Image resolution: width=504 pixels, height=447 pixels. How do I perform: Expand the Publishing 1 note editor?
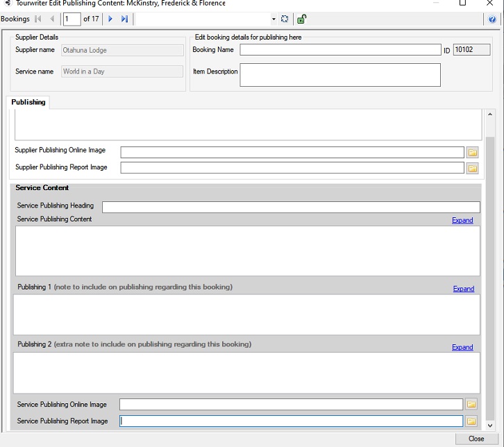click(463, 289)
